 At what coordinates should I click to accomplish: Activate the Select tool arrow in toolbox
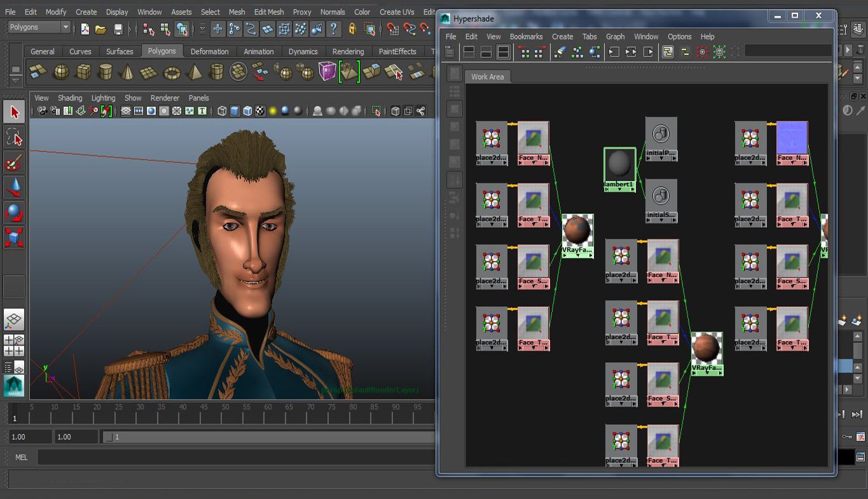click(14, 112)
